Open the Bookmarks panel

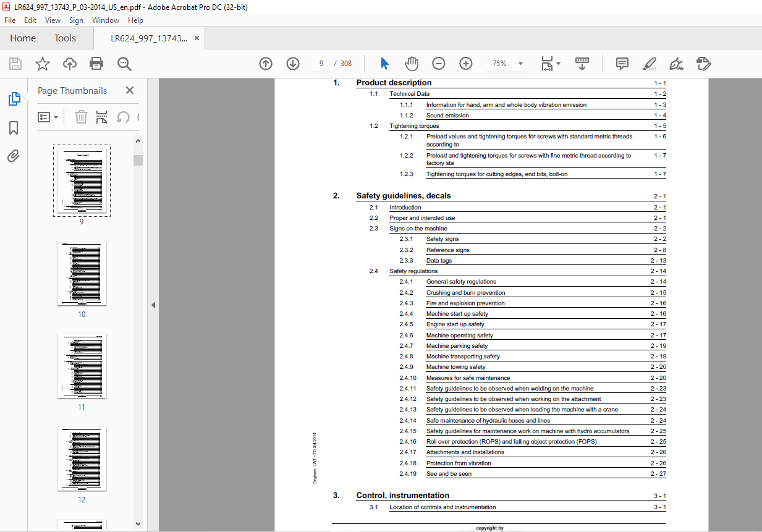(x=14, y=128)
